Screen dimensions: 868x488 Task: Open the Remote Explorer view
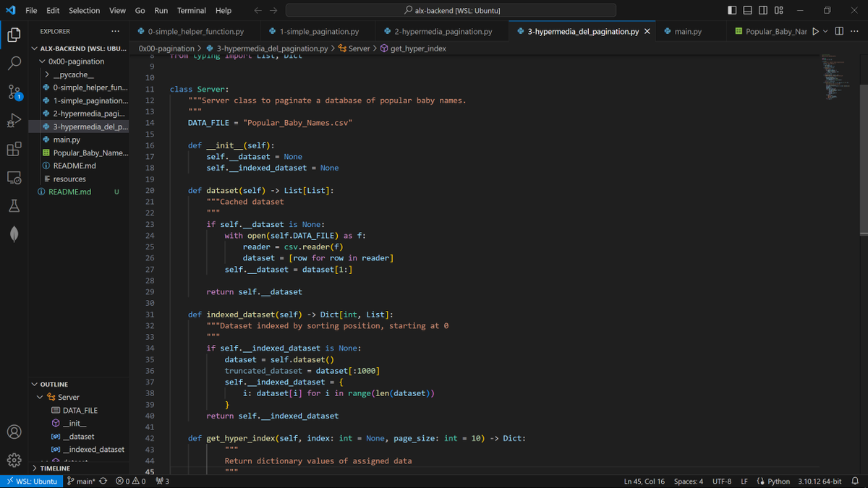click(x=14, y=177)
